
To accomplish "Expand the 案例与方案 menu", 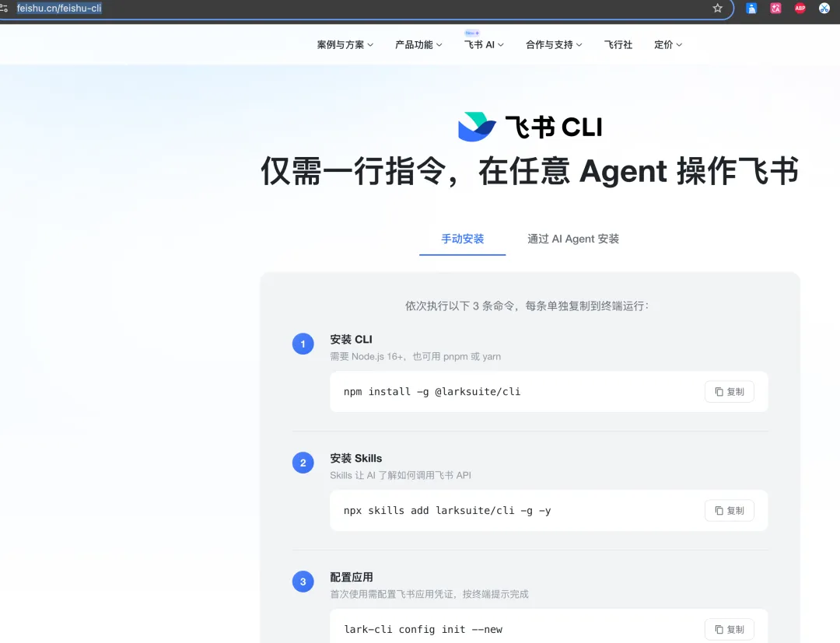I will 345,45.
